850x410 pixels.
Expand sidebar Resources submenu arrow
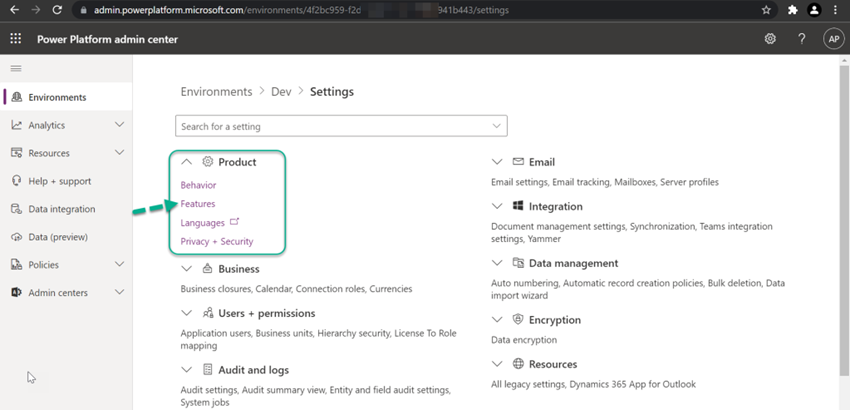coord(120,153)
